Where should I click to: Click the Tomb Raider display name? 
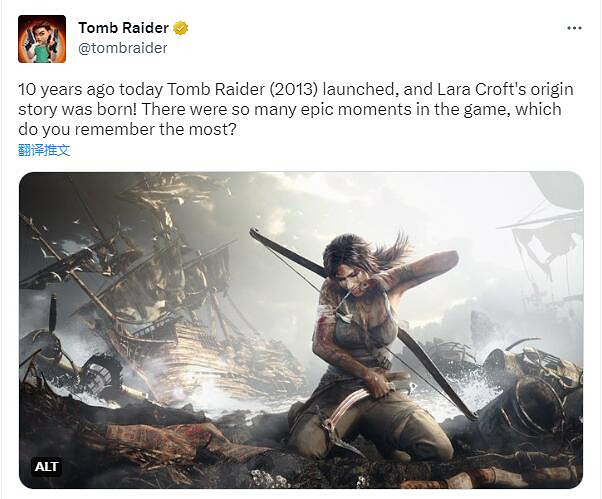(123, 28)
